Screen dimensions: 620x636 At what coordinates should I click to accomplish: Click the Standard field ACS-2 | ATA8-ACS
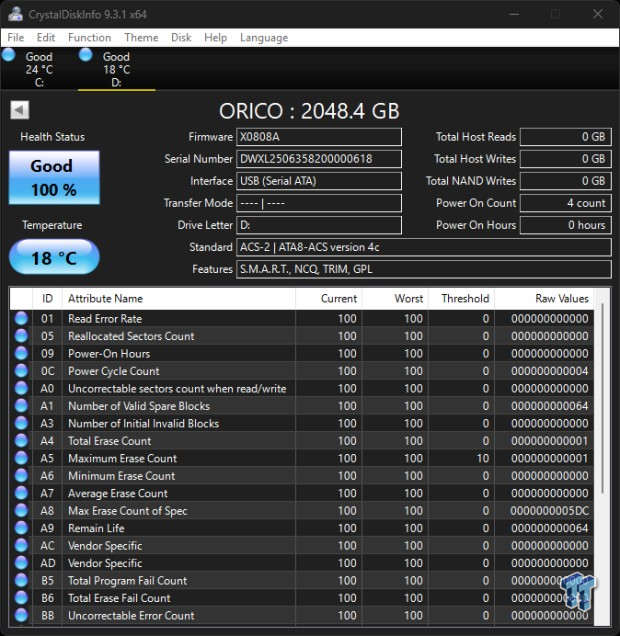pos(424,247)
